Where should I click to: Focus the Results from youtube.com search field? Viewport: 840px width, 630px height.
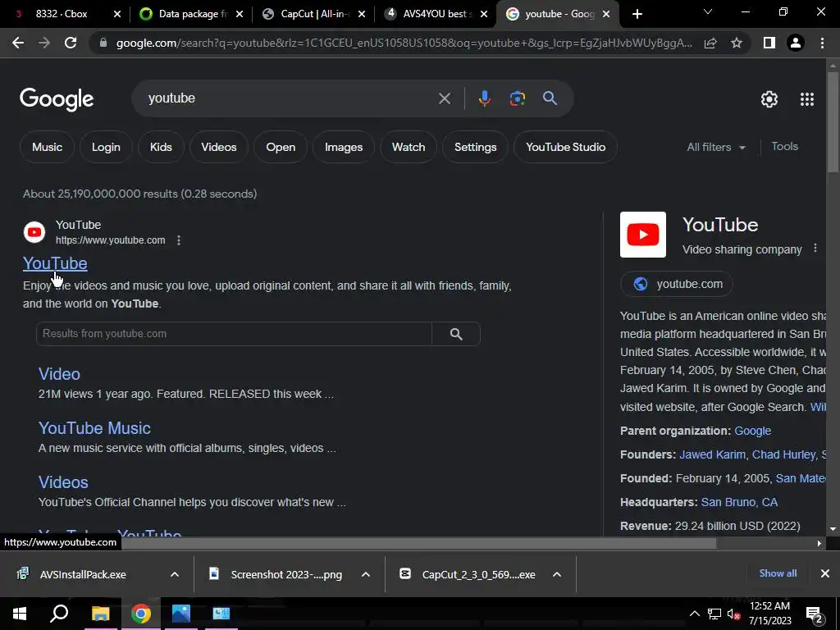[234, 334]
